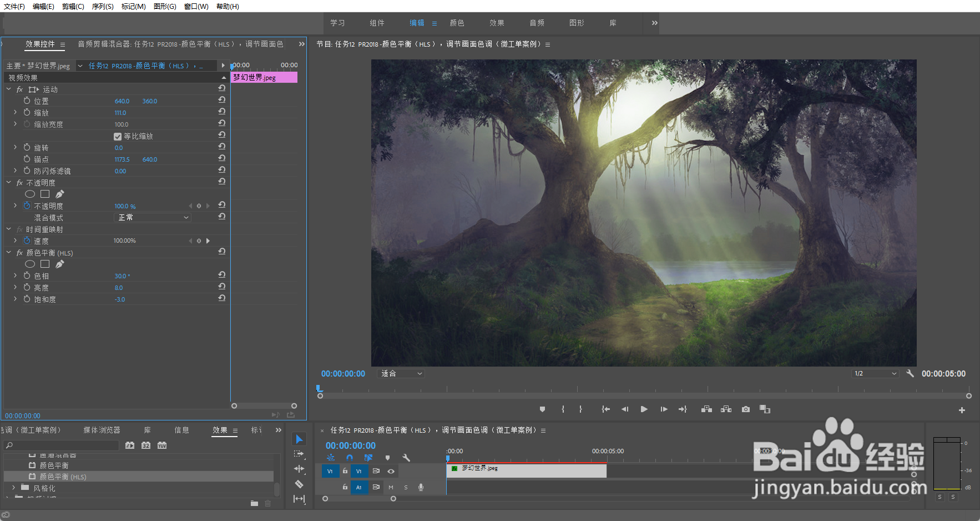Open the 序列(S) menu

103,6
